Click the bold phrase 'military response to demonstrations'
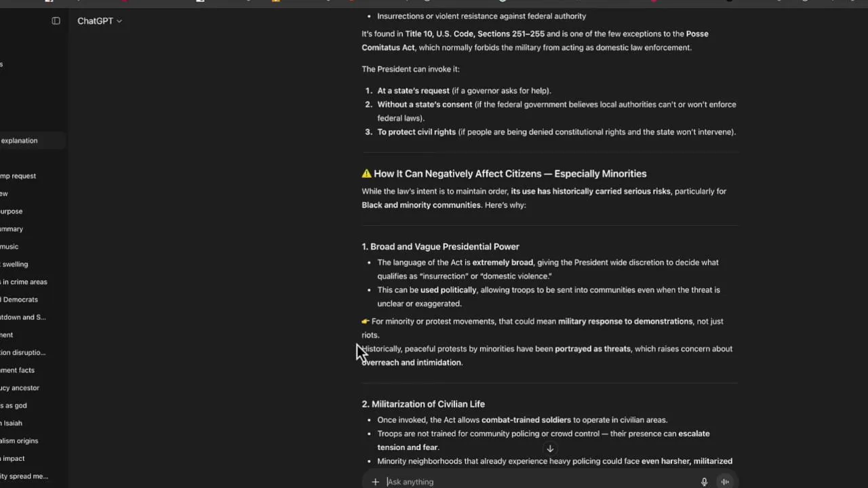 tap(625, 321)
